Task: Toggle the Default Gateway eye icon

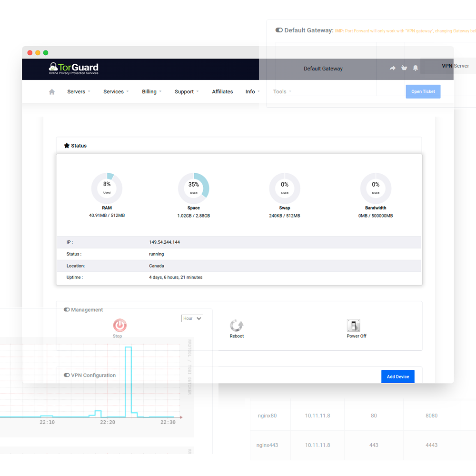Action: pos(278,30)
